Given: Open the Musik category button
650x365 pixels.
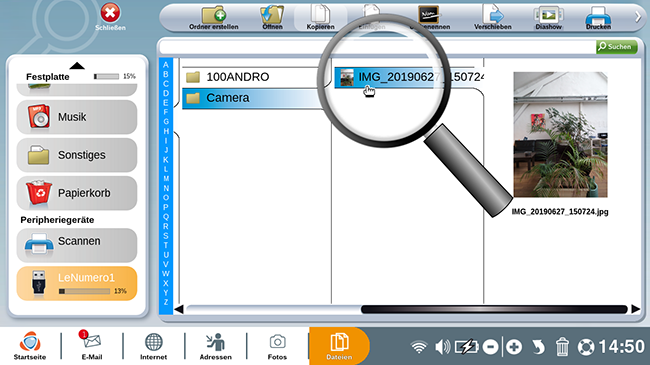Looking at the screenshot, I should pos(77,117).
